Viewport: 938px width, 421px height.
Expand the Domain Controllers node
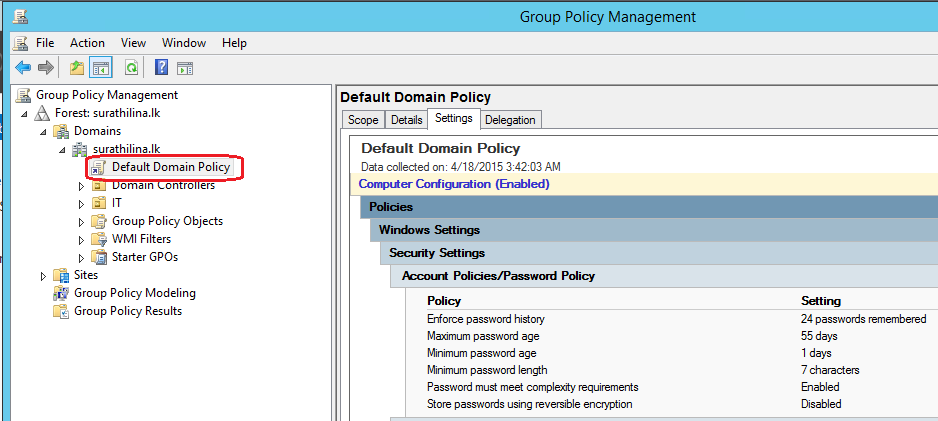82,186
